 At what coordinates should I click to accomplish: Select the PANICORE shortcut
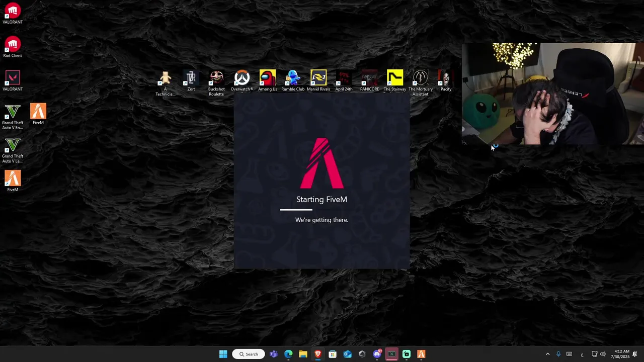tap(369, 81)
